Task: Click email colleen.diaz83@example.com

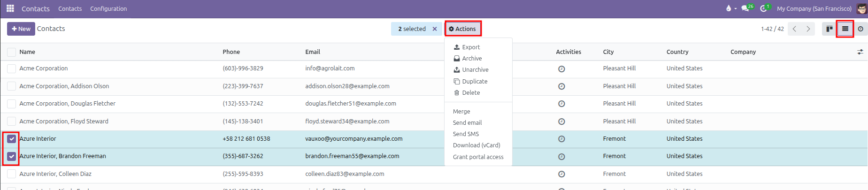Action: click(345, 174)
